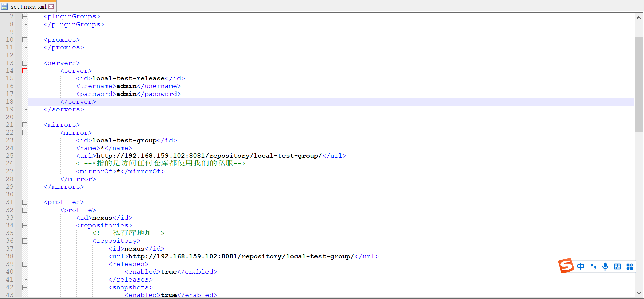
Task: Collapse the releases fold at line 39
Action: click(x=25, y=264)
